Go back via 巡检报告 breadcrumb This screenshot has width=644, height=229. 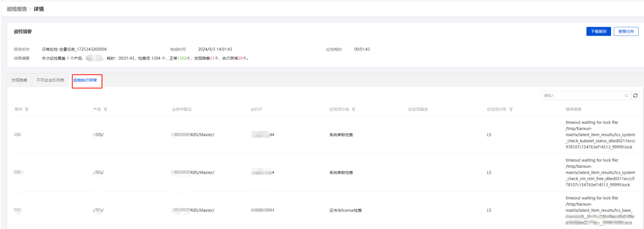click(x=17, y=9)
